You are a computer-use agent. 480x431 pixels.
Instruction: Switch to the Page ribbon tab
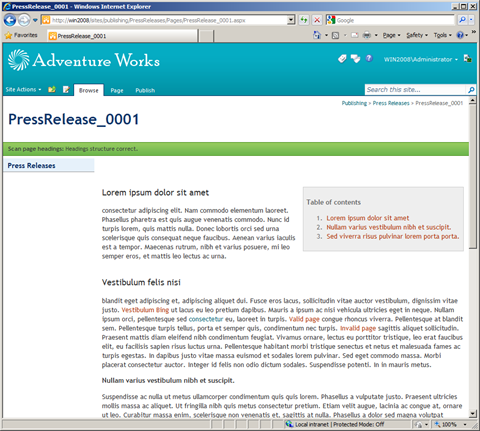[117, 90]
